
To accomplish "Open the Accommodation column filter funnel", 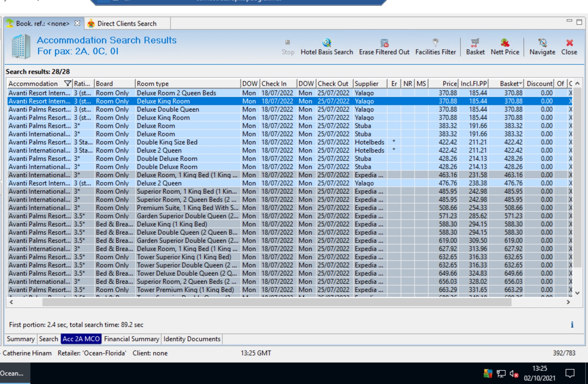I will click(67, 83).
